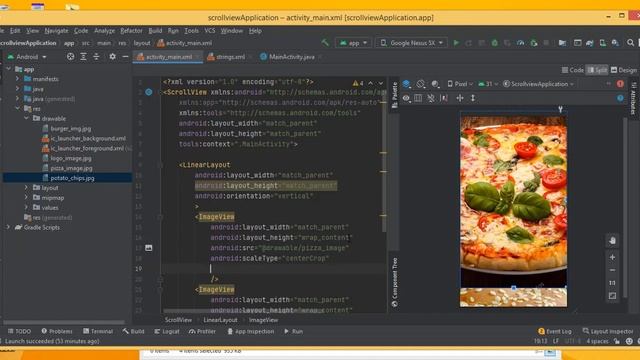The image size is (640, 360).
Task: Click the Project tree horizontal scrollbar
Action: click(64, 322)
